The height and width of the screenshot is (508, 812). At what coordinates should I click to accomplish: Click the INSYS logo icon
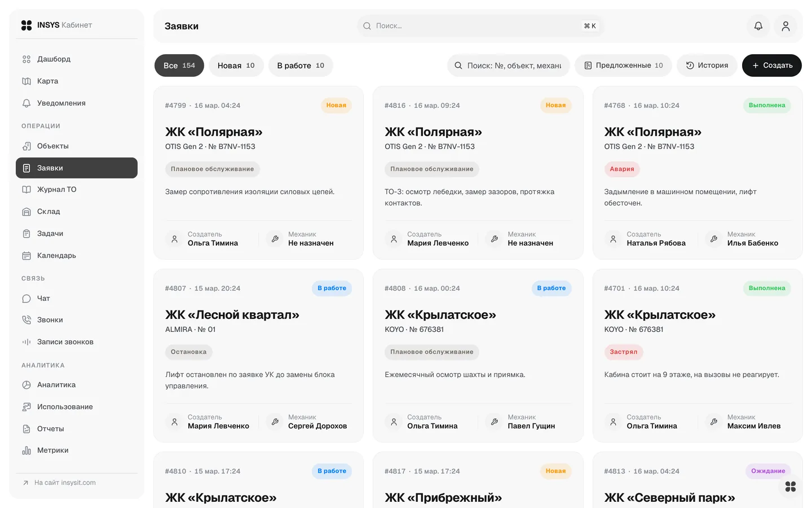click(27, 25)
